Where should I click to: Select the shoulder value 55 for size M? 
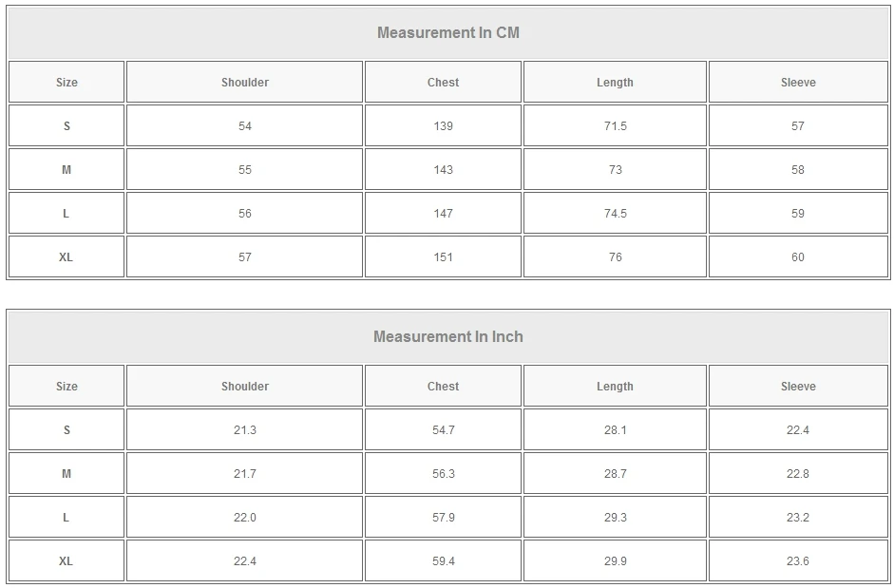click(x=245, y=170)
